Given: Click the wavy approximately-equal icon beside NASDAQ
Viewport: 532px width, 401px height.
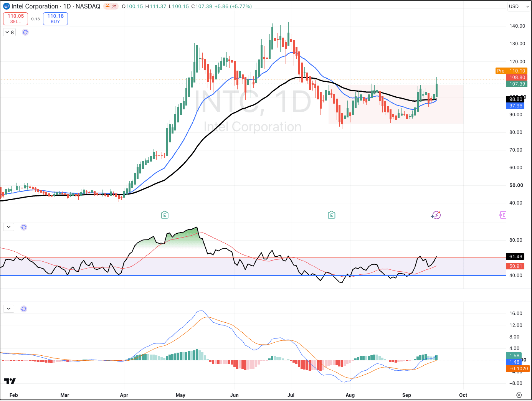Looking at the screenshot, I should [x=114, y=6].
